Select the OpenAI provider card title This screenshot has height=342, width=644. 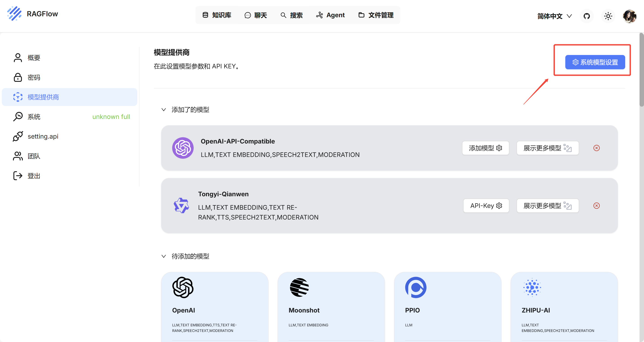click(184, 310)
